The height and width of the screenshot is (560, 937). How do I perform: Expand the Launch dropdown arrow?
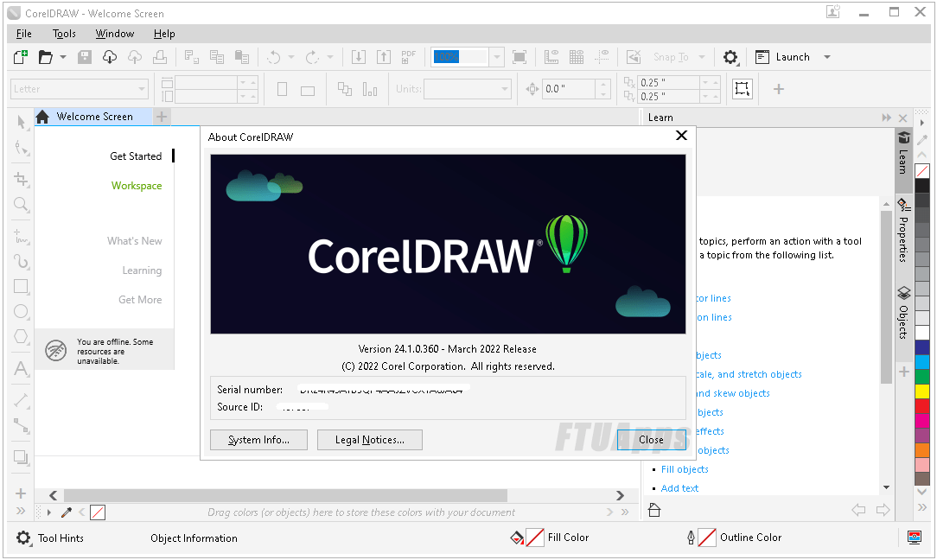[x=827, y=57]
